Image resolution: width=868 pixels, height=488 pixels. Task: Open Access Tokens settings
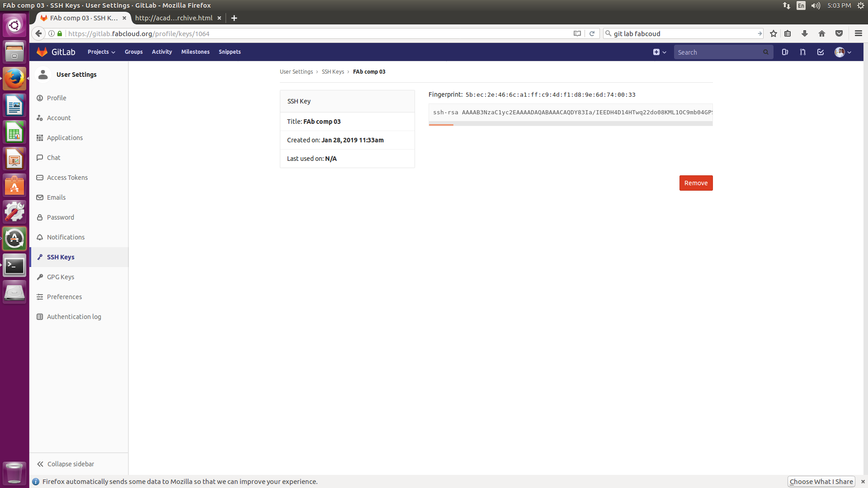[x=67, y=177]
